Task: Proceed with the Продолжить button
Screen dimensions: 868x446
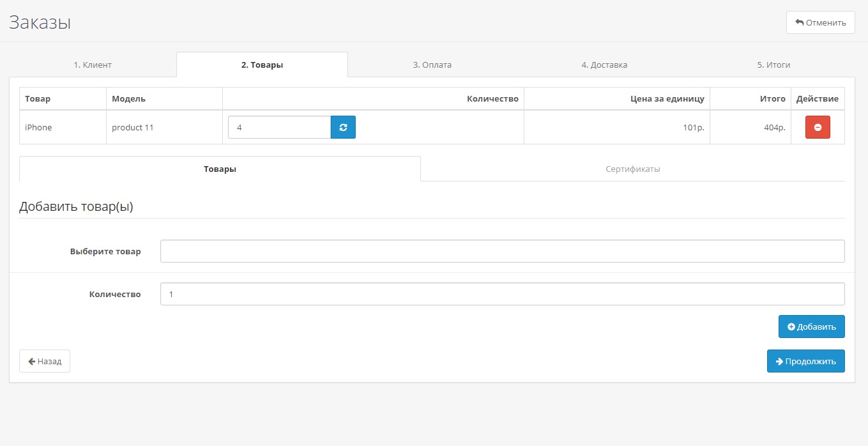Action: (x=805, y=361)
